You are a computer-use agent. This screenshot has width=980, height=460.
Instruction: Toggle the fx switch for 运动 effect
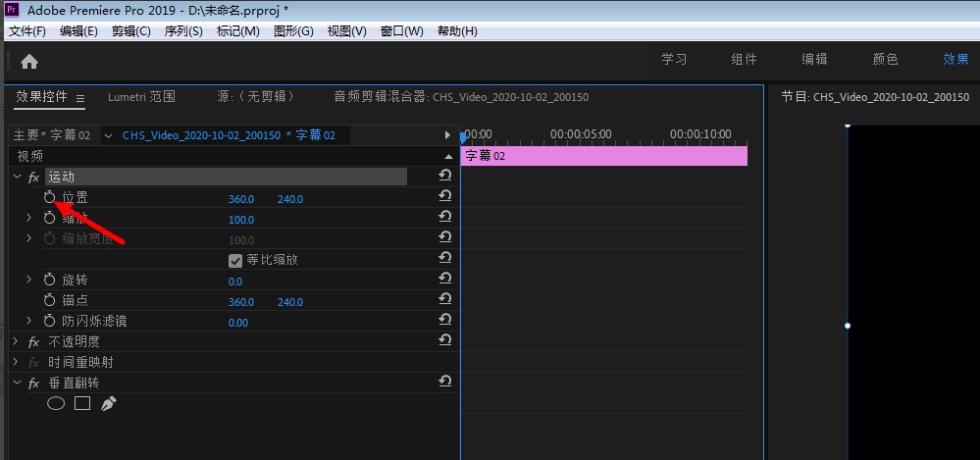tap(33, 177)
